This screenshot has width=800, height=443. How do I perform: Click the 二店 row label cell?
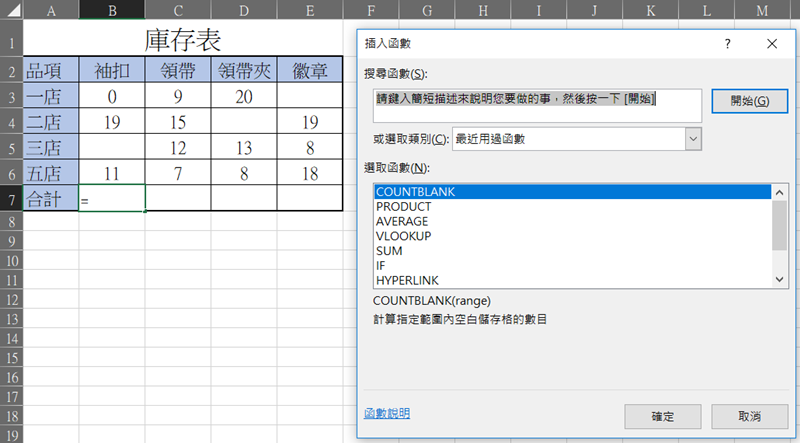point(51,121)
